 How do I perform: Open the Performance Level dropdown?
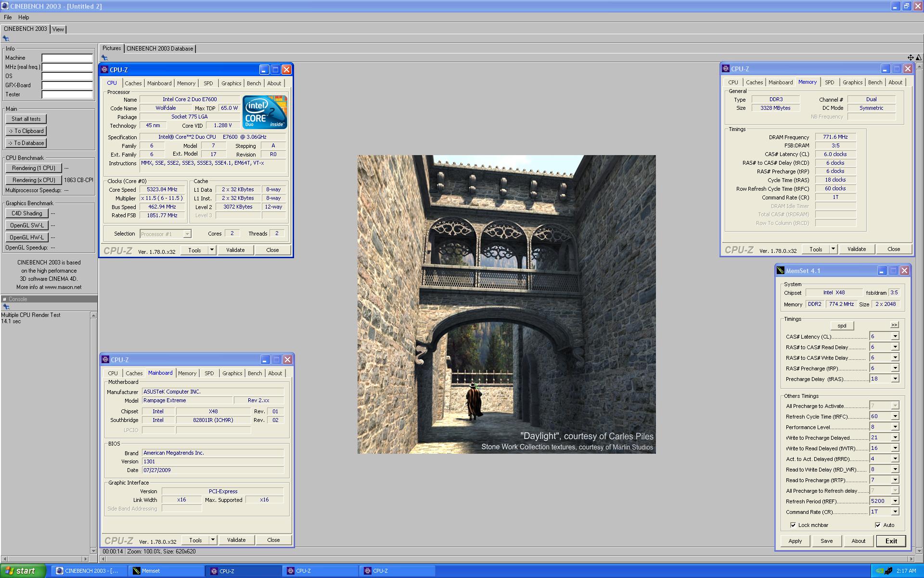pyautogui.click(x=895, y=427)
